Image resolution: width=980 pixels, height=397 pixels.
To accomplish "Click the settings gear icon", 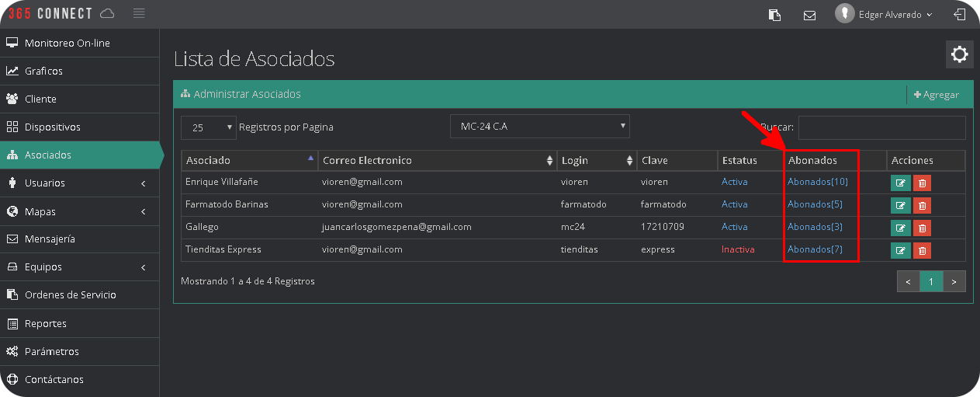I will (x=959, y=54).
